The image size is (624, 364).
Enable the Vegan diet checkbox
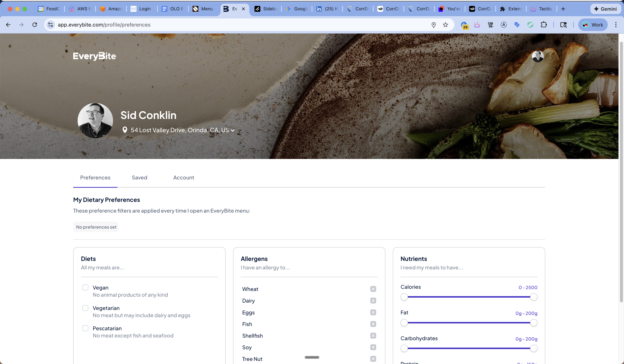(85, 287)
